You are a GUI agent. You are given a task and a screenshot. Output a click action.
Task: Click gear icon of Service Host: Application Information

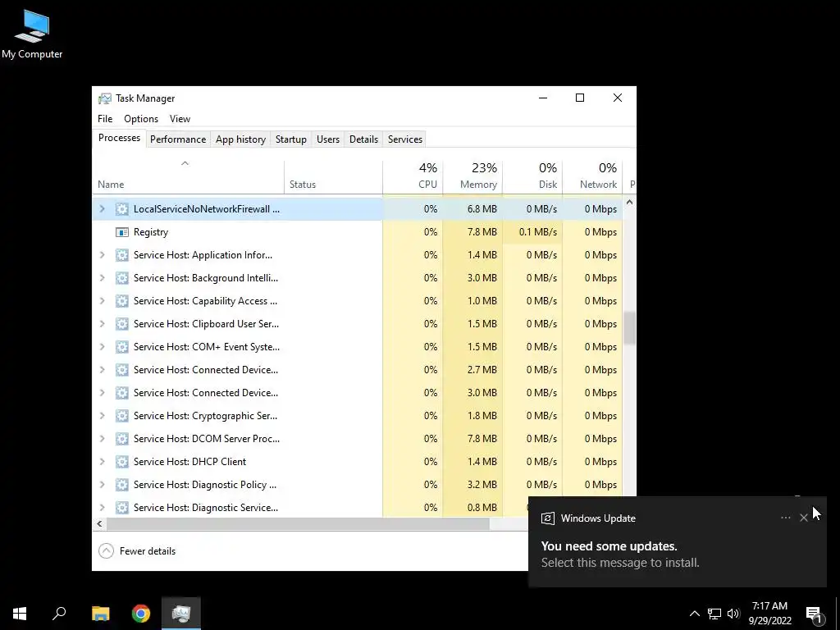pyautogui.click(x=122, y=255)
